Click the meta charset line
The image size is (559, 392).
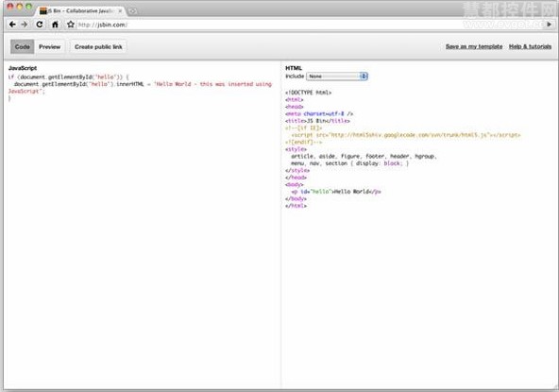pyautogui.click(x=319, y=113)
